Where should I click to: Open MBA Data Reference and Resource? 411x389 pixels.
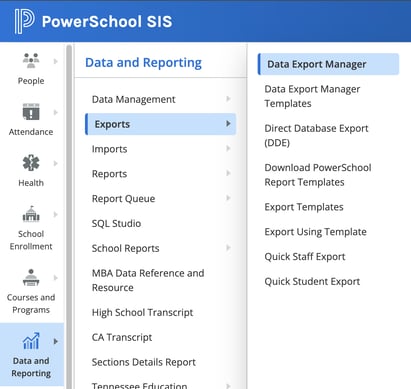point(148,280)
